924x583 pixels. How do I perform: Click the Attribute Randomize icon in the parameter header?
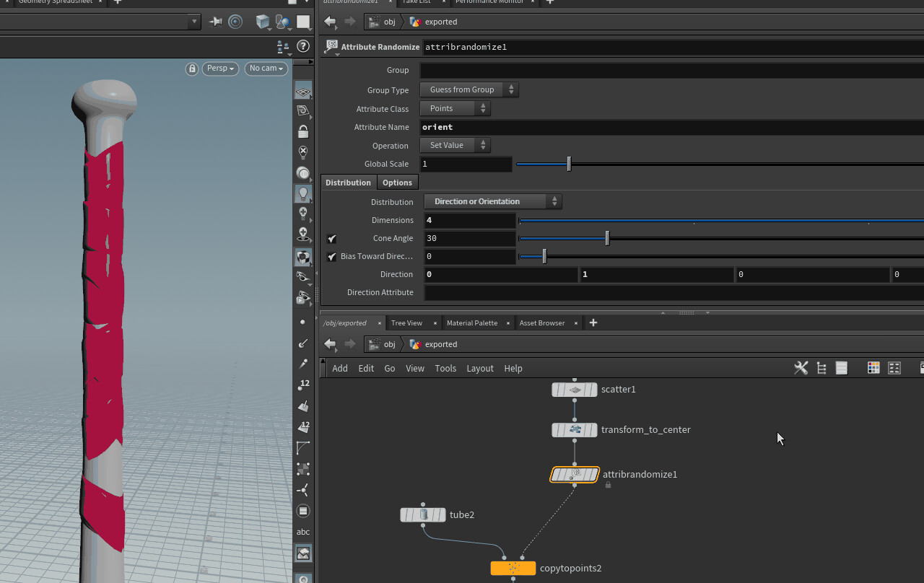[331, 46]
